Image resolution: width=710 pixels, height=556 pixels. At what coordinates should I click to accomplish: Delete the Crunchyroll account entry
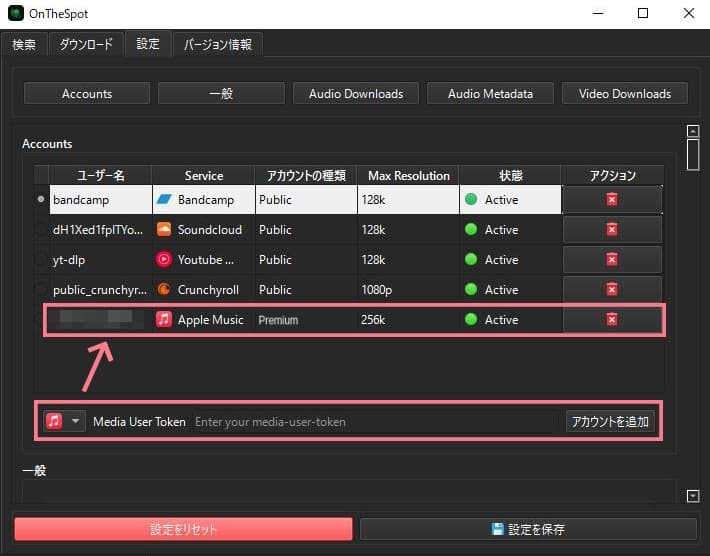(x=612, y=290)
